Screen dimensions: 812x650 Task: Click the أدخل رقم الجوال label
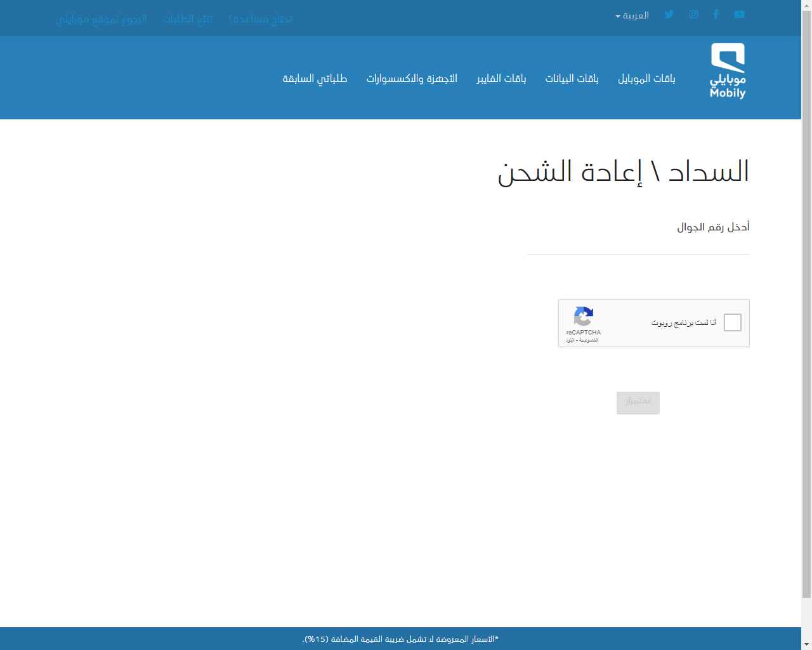pyautogui.click(x=714, y=227)
